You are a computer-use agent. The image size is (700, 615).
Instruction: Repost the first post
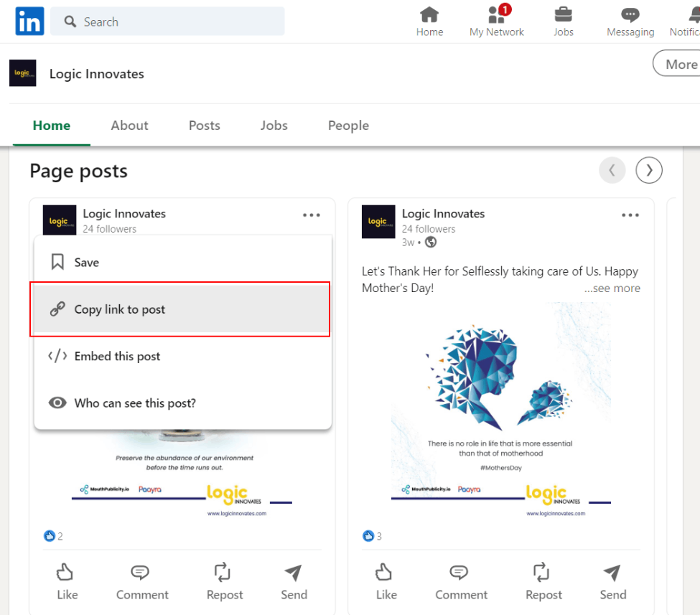(224, 582)
